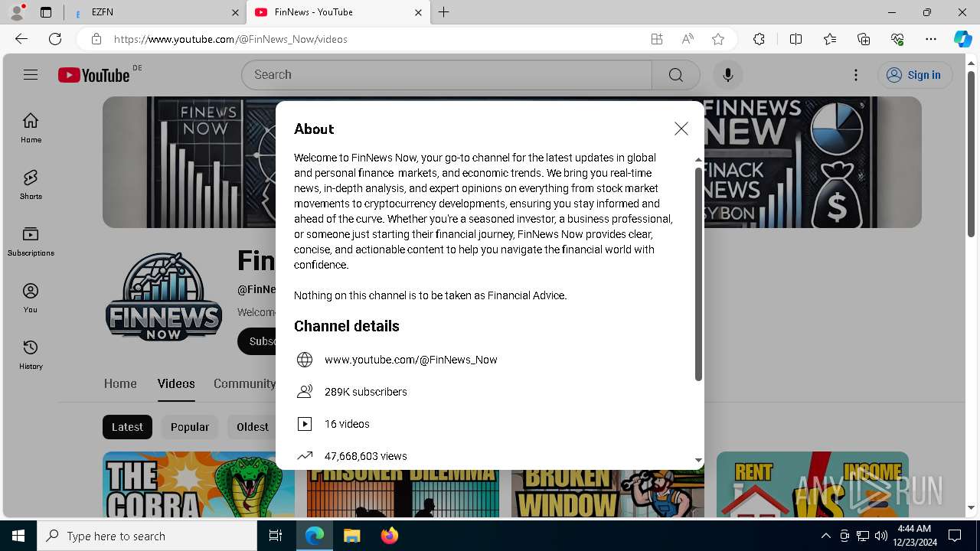View site information lock icon
The height and width of the screenshot is (551, 980).
[96, 39]
